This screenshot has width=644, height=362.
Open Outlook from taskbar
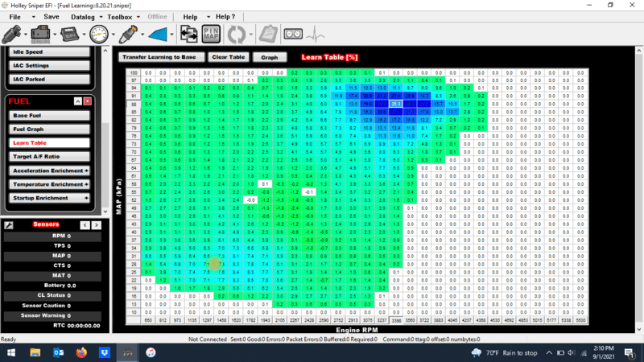coord(58,352)
